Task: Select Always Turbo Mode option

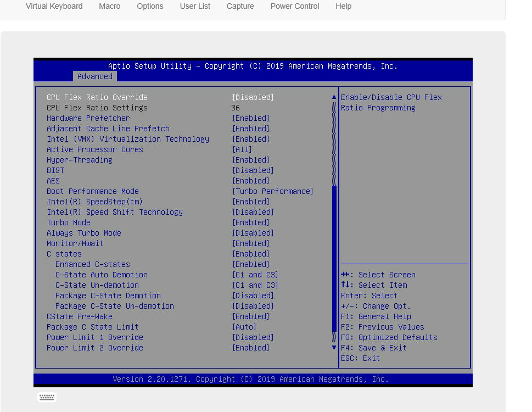Action: pyautogui.click(x=84, y=233)
